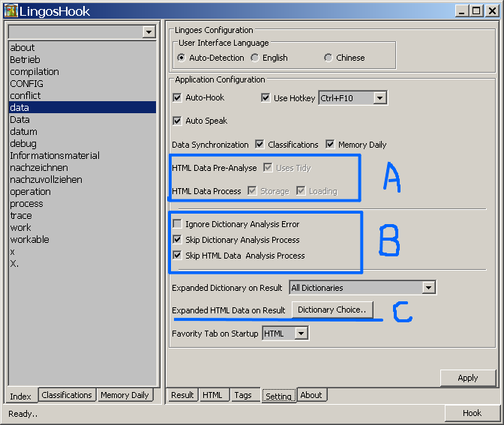The image size is (504, 425).
Task: Click the Dictionary Choice.. button
Action: (x=332, y=310)
